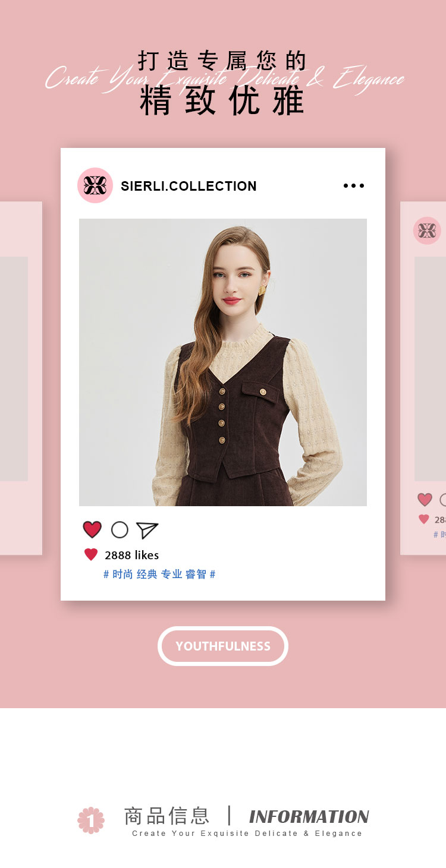This screenshot has width=446, height=868.
Task: Click the profile logo on right-side card
Action: coord(427,231)
